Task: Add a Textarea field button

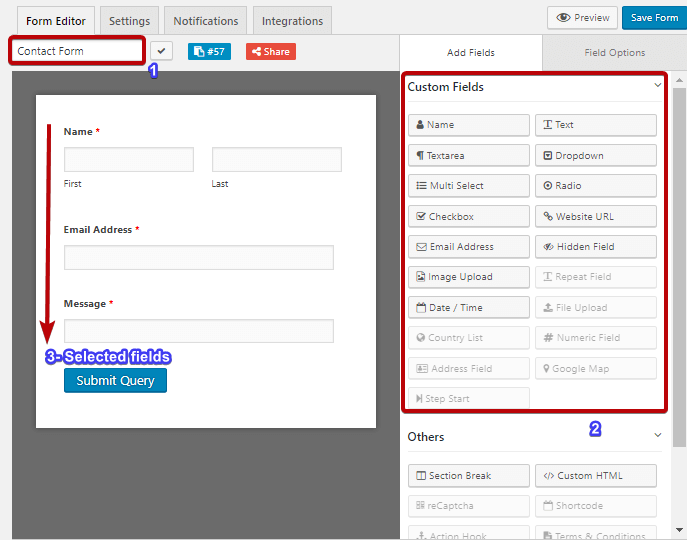Action: point(468,156)
